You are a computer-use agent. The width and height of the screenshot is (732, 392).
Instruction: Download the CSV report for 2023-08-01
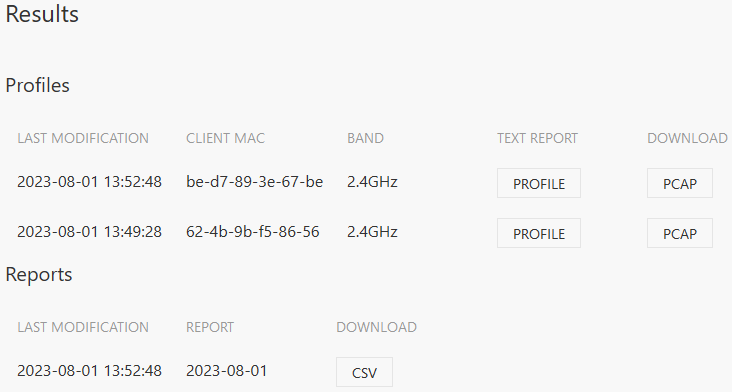pos(364,372)
